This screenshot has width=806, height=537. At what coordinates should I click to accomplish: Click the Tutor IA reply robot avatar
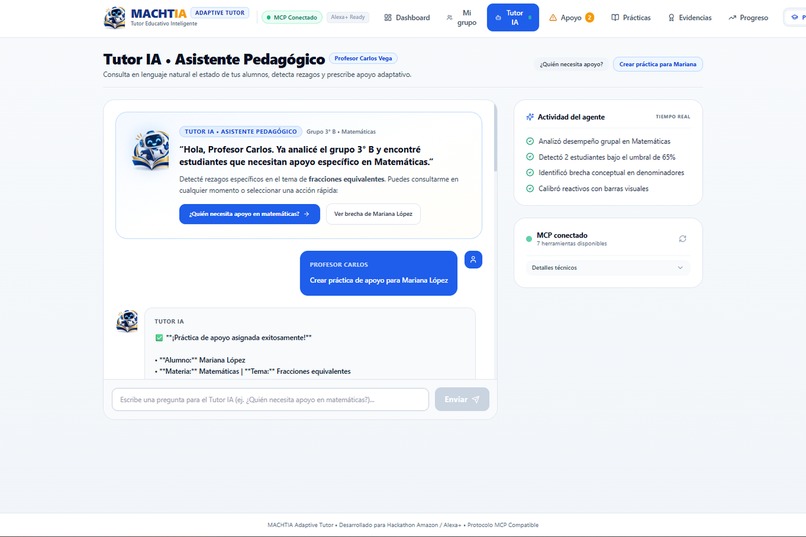click(127, 321)
